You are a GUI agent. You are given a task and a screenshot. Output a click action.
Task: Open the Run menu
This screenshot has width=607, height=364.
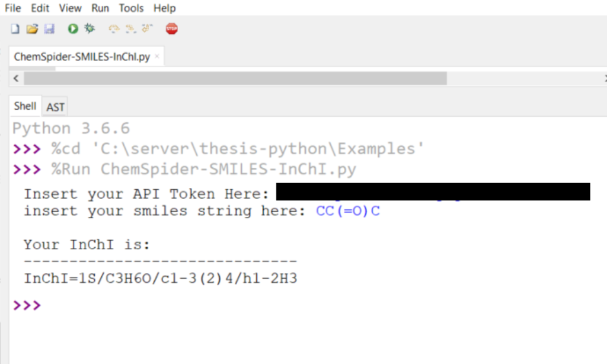pos(100,8)
